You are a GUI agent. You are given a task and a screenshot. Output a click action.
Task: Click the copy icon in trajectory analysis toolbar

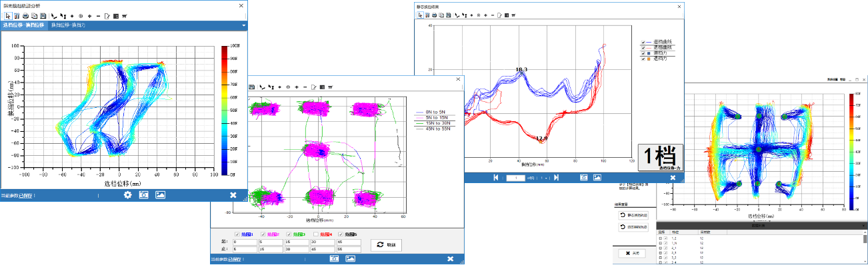tap(34, 16)
